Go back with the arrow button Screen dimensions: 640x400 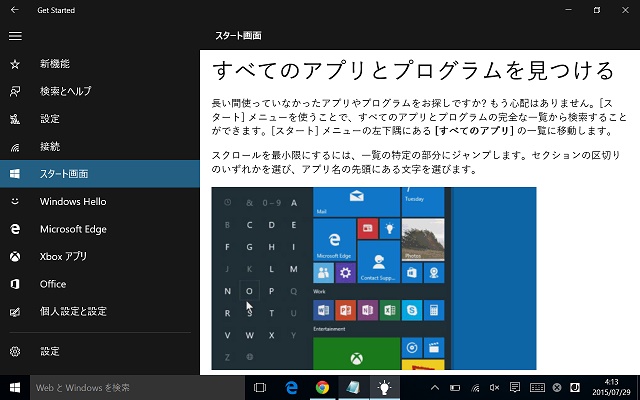point(15,10)
